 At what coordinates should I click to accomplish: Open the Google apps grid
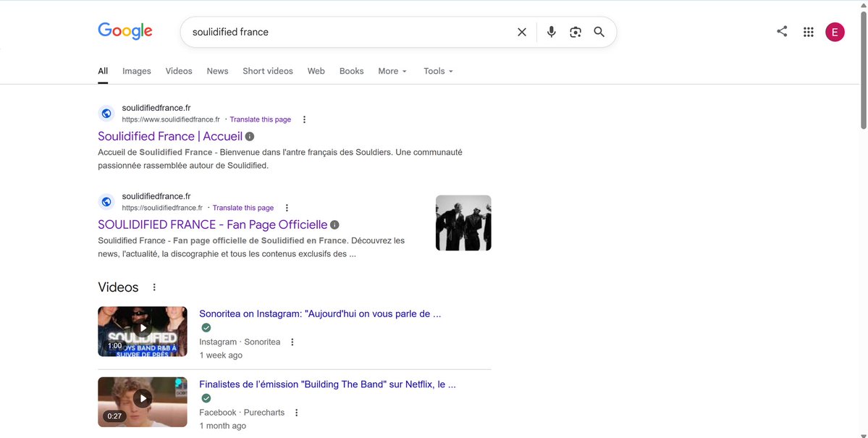coord(808,32)
